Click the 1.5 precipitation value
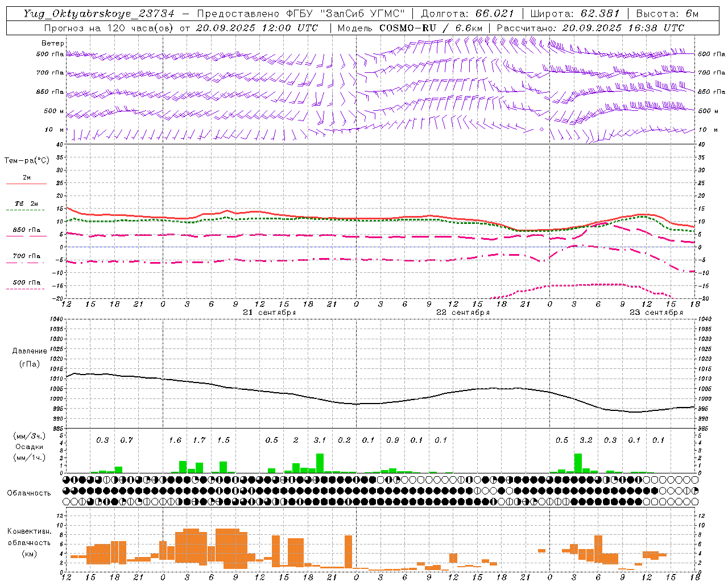This screenshot has height=582, width=728. click(x=224, y=440)
